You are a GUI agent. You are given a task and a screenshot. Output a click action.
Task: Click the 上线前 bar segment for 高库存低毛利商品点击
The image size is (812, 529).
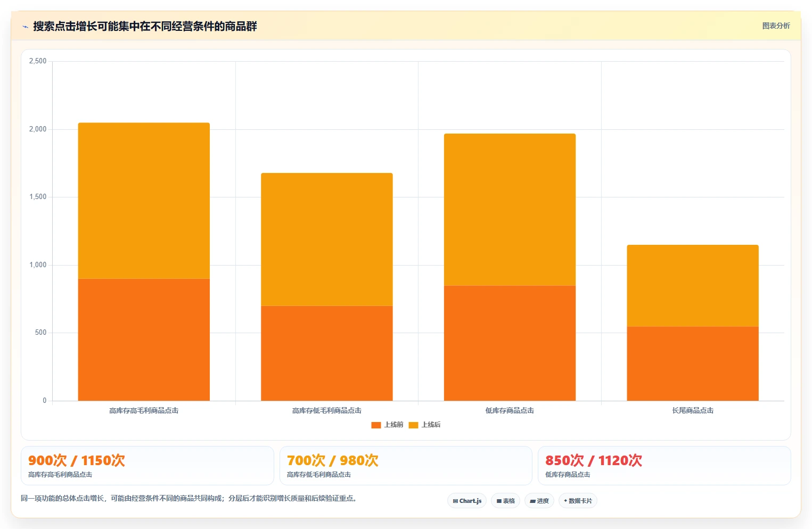[x=327, y=353]
